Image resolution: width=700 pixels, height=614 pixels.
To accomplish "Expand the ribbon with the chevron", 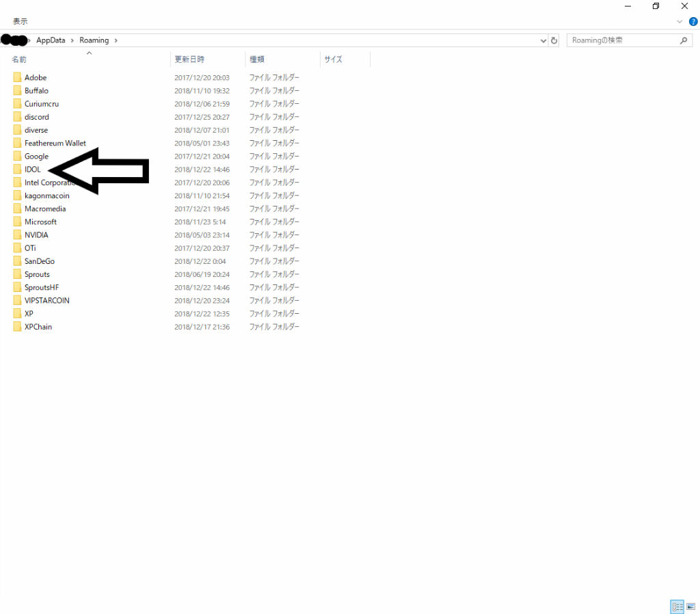I will pos(679,21).
